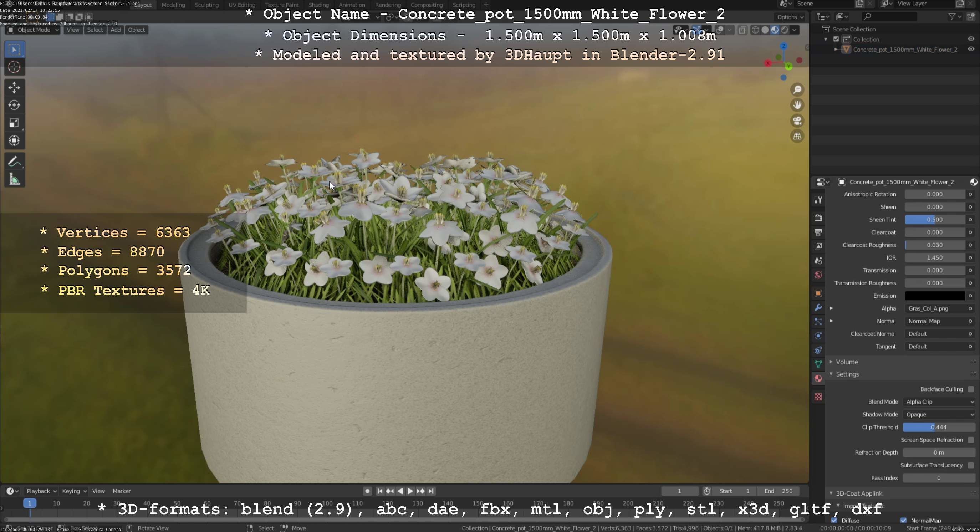
Task: Open the Object Mode dropdown
Action: [33, 30]
